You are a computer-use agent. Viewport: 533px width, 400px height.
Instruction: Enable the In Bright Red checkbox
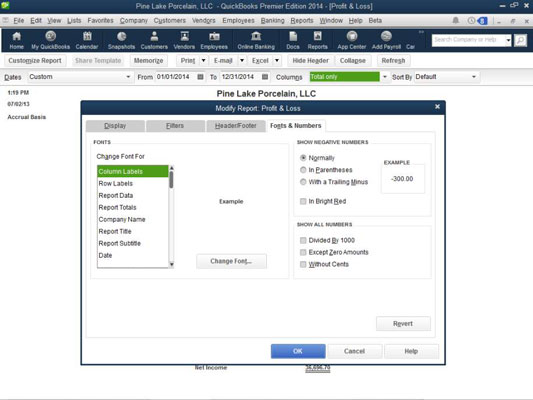[x=303, y=201]
